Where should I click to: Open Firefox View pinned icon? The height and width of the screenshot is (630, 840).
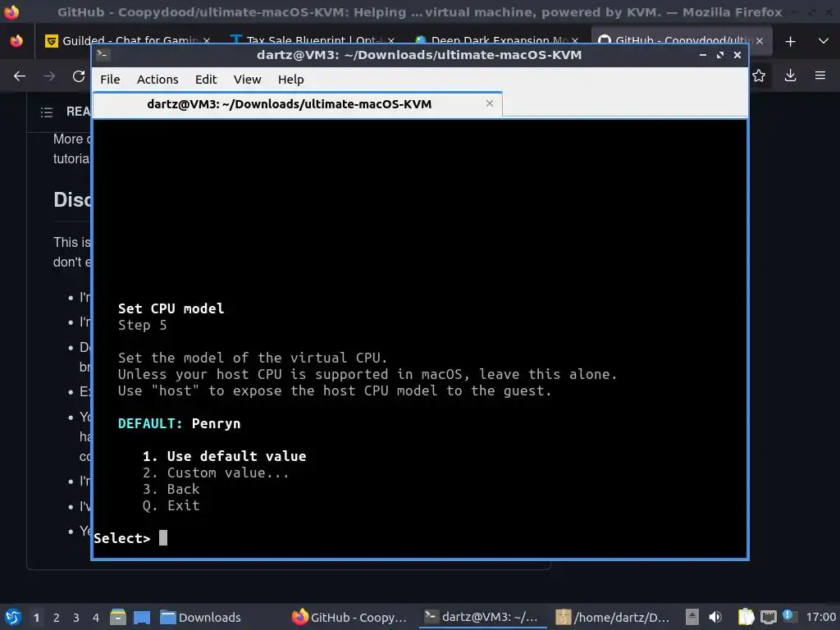(x=16, y=41)
